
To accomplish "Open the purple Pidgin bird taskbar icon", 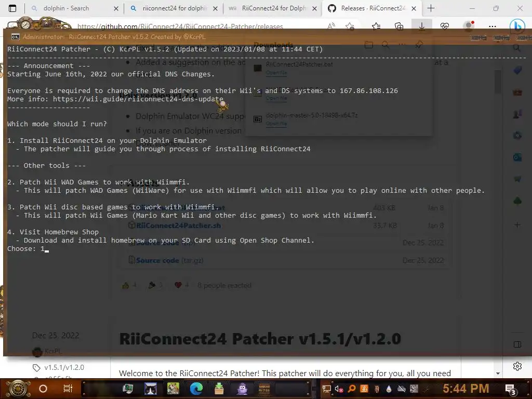I will point(242,389).
